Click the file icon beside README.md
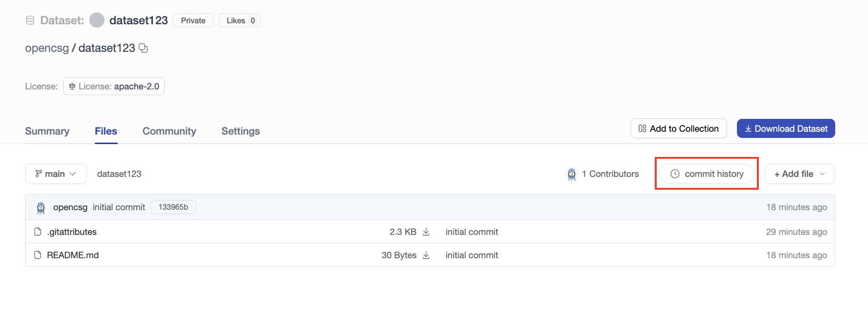The width and height of the screenshot is (868, 330). click(x=38, y=255)
